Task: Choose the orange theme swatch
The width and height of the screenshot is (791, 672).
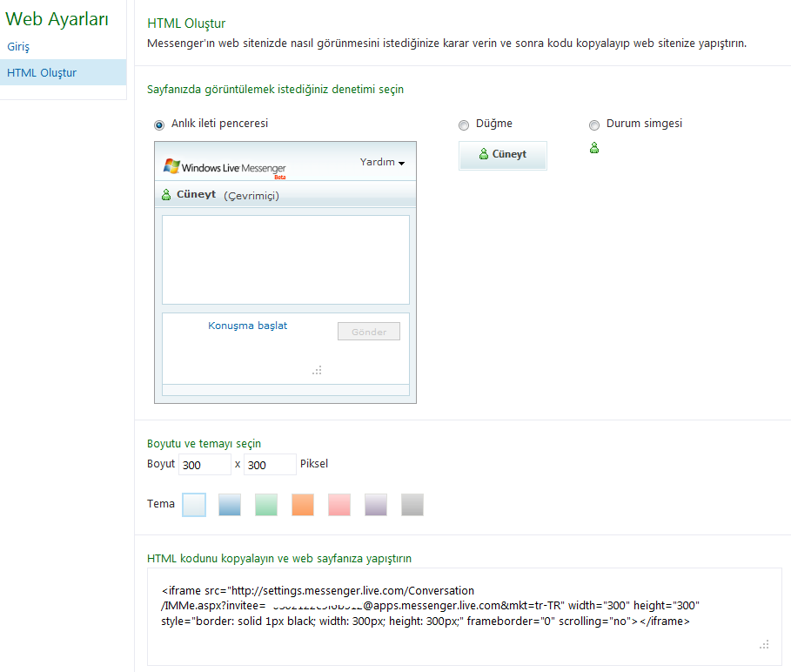Action: click(x=303, y=505)
